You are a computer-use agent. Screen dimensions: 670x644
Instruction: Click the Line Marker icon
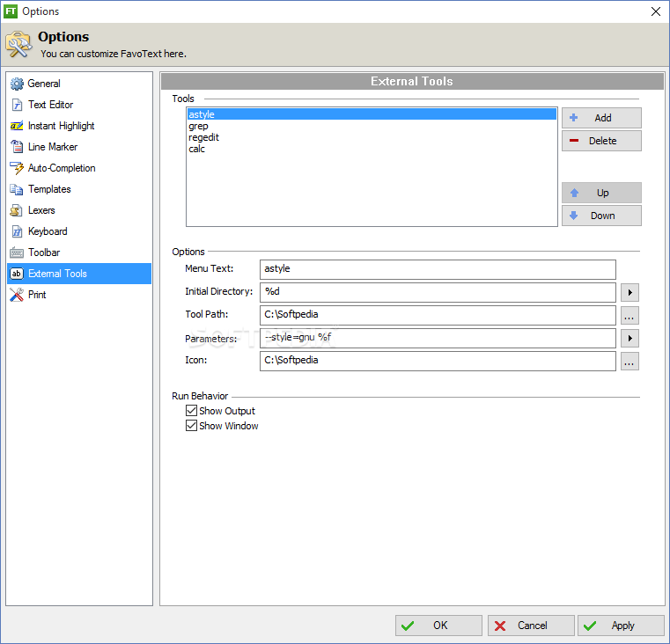pyautogui.click(x=17, y=147)
